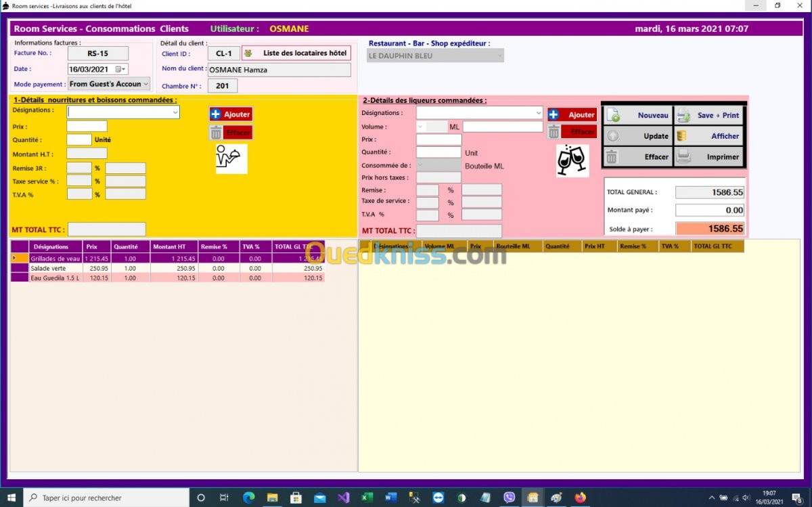Click Ajouter in the food and drinks section

coord(231,114)
